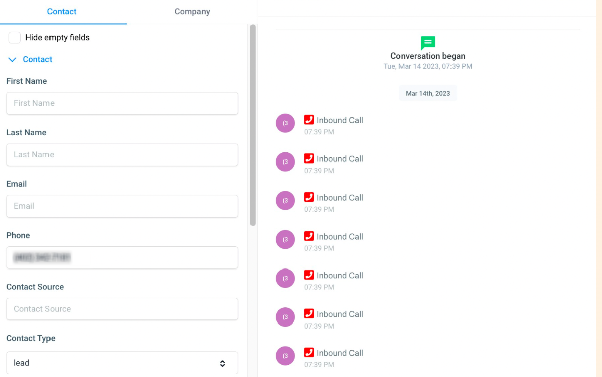Click the blue Contact section heading
The image size is (602, 377).
(x=37, y=60)
